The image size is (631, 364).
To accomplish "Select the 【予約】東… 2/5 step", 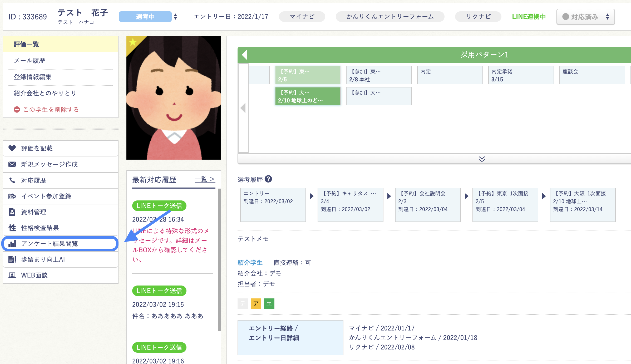I will pyautogui.click(x=308, y=75).
